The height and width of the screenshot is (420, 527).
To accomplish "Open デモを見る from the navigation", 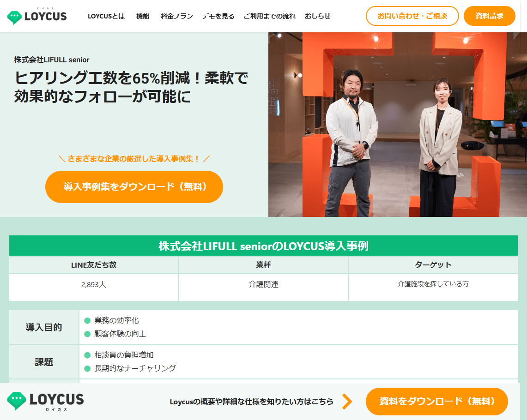I will (218, 15).
